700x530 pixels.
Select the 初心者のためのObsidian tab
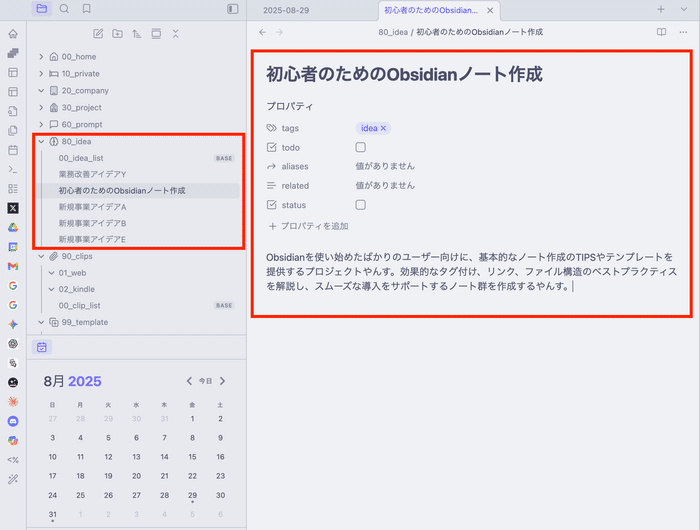click(x=431, y=10)
